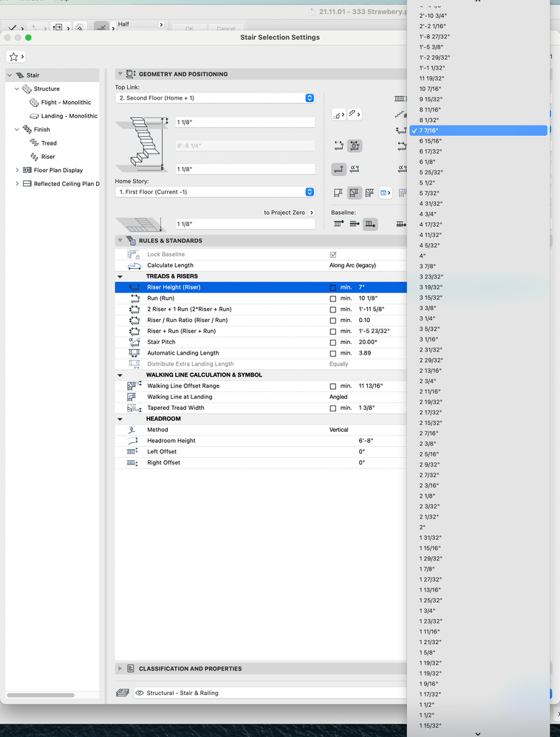Choose 8 1/32" from the riser list
The image size is (560, 737).
pos(478,120)
